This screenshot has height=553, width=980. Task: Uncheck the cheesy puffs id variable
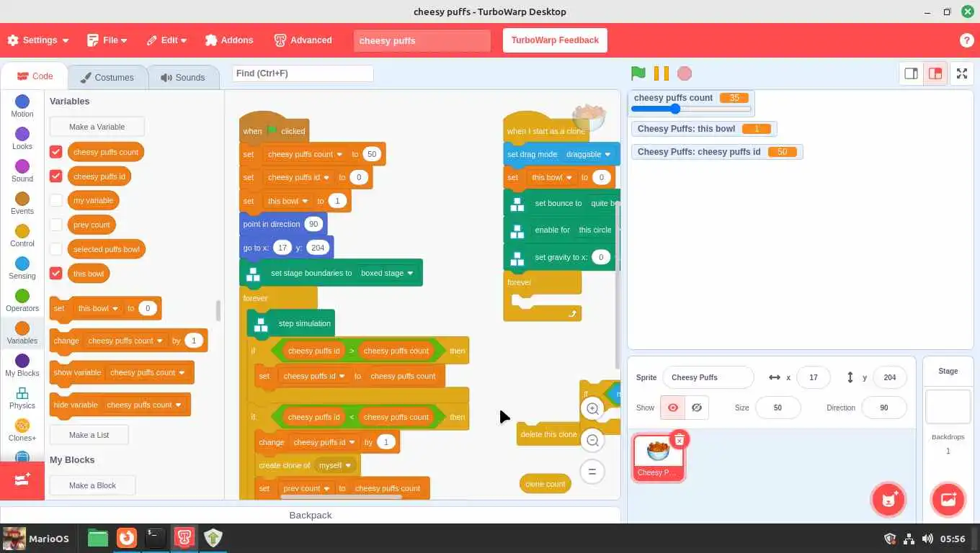[x=55, y=176]
